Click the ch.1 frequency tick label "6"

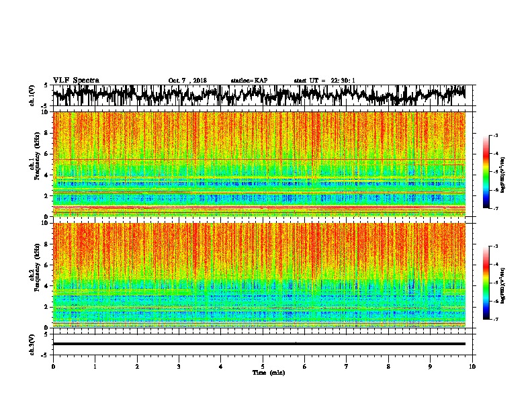pos(46,154)
